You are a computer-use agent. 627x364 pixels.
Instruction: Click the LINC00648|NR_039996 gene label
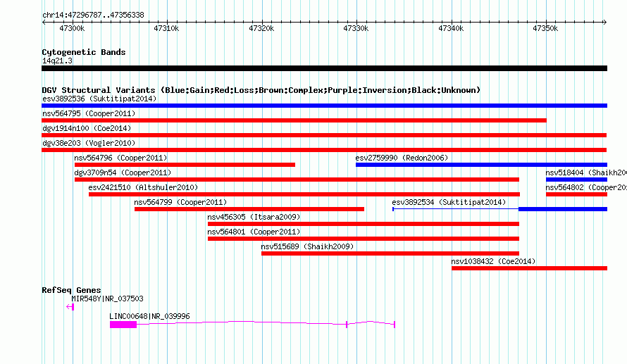coord(149,316)
